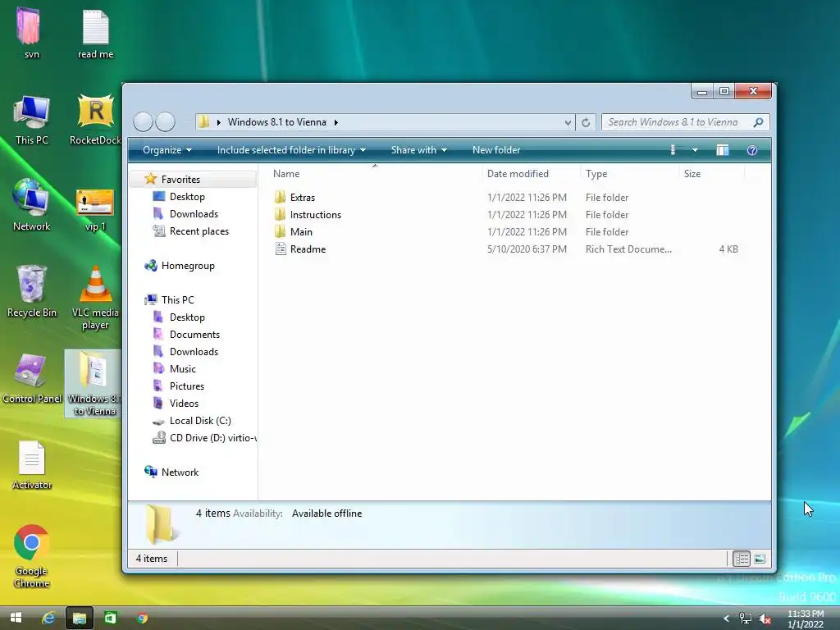Select the Readme rich text file

(308, 249)
